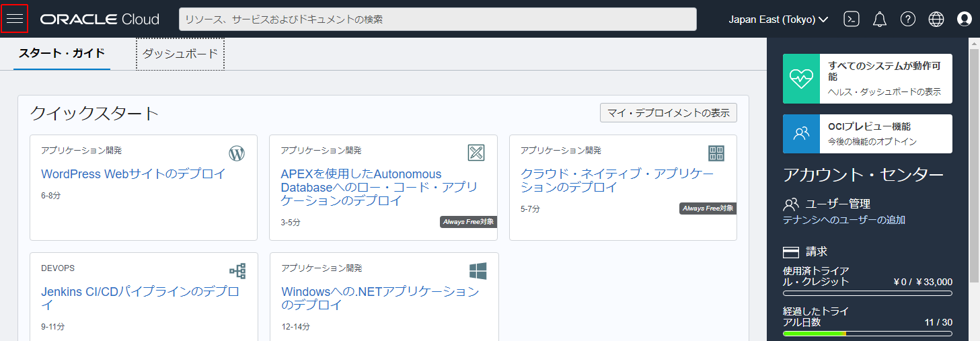Expand the Japan East (Tokyo) region dropdown
The width and height of the screenshot is (980, 341).
pos(778,20)
